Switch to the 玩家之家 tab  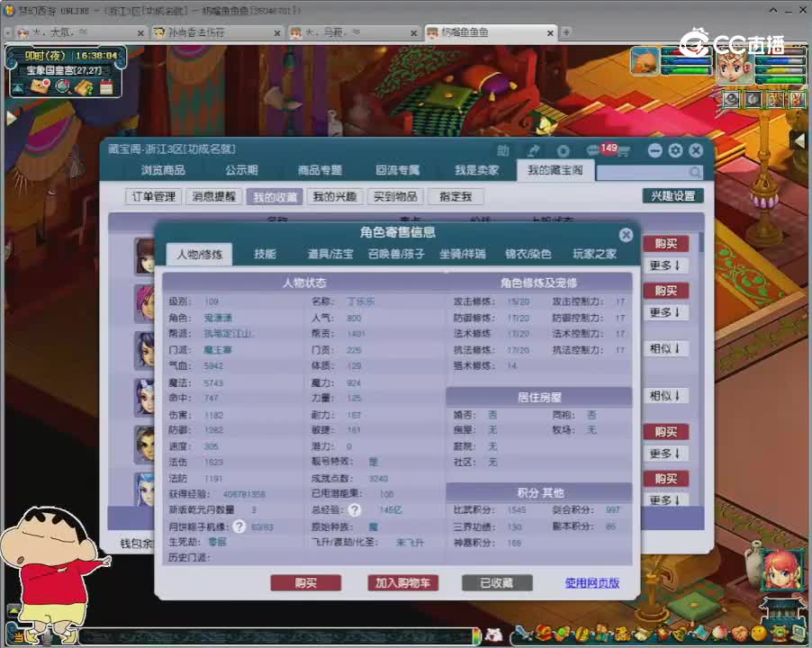(594, 254)
